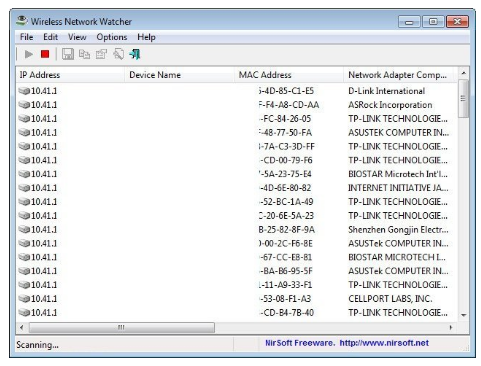The height and width of the screenshot is (366, 481).
Task: Open the nirsoft.net link in status bar
Action: tap(384, 343)
